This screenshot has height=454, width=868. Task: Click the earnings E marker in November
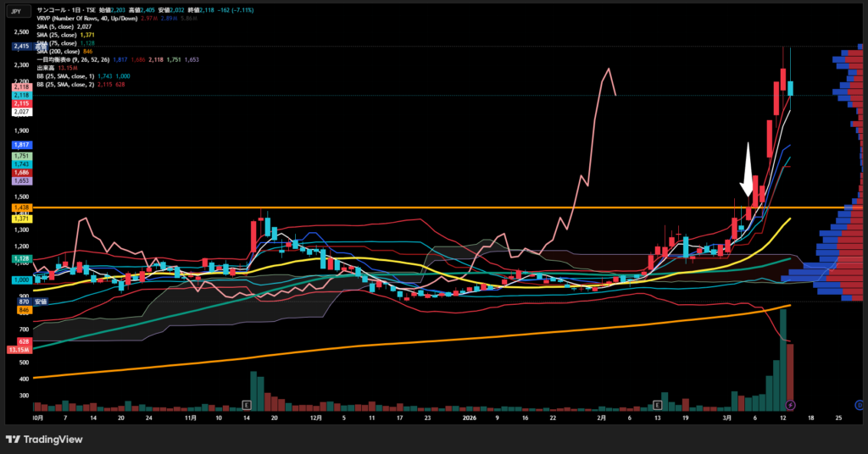click(247, 405)
